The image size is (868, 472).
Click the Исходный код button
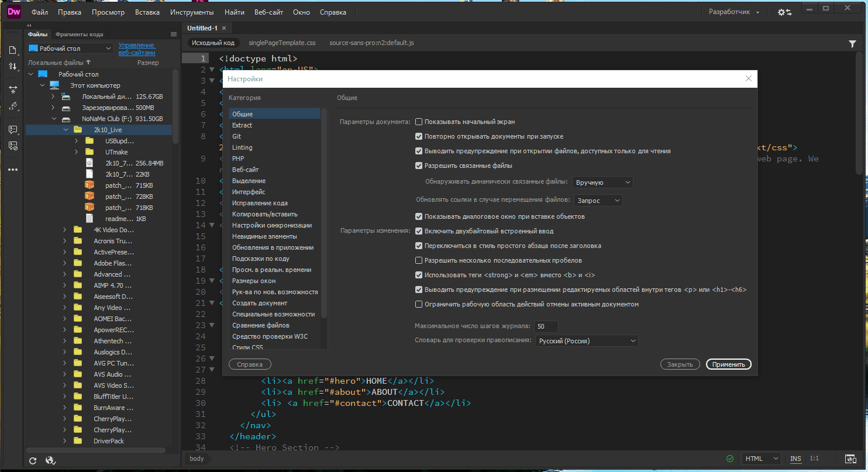pos(213,43)
